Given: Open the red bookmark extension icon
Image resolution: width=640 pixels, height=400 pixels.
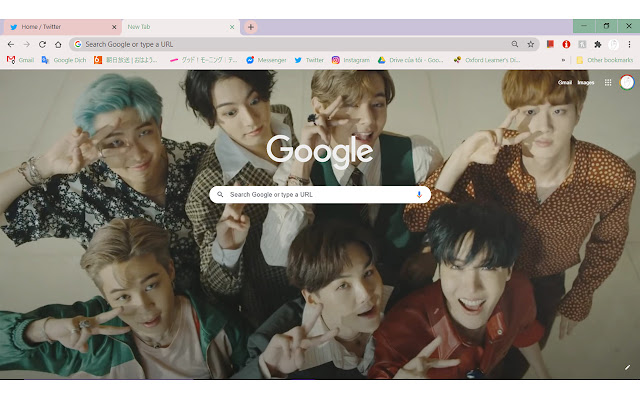Looking at the screenshot, I should 550,44.
